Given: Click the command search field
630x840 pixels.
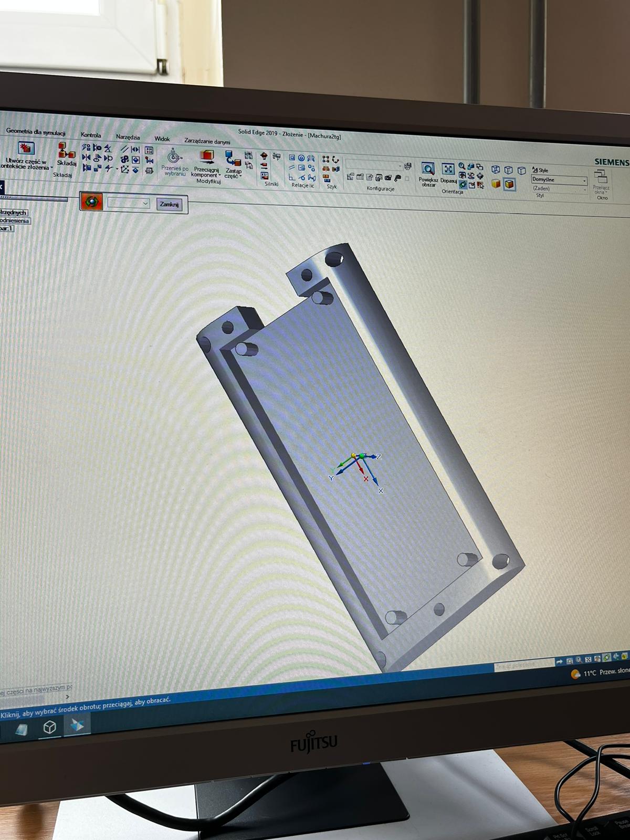Looking at the screenshot, I should coord(524,665).
